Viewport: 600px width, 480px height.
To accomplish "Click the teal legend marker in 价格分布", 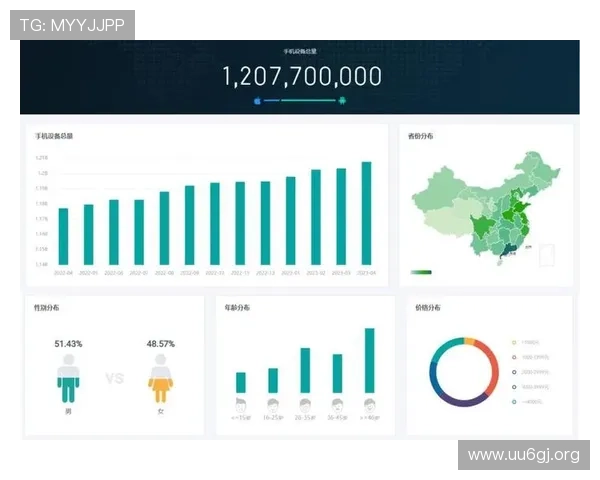I will (x=514, y=402).
